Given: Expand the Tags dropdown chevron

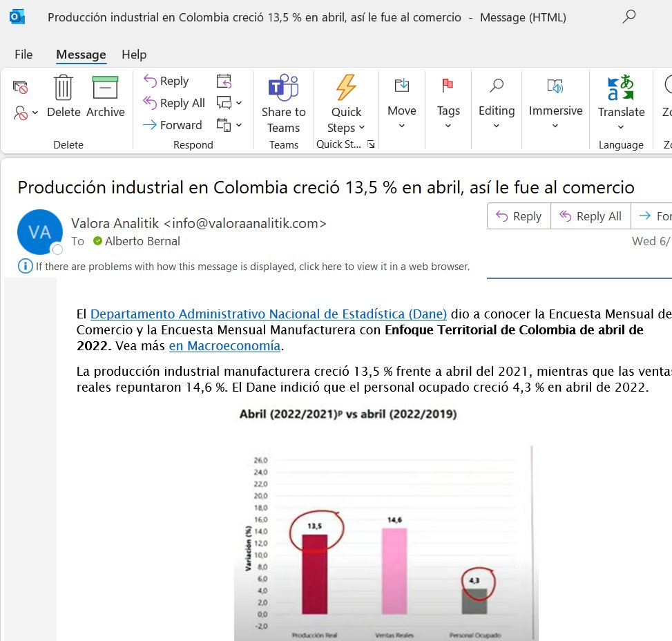Looking at the screenshot, I should coord(448,126).
